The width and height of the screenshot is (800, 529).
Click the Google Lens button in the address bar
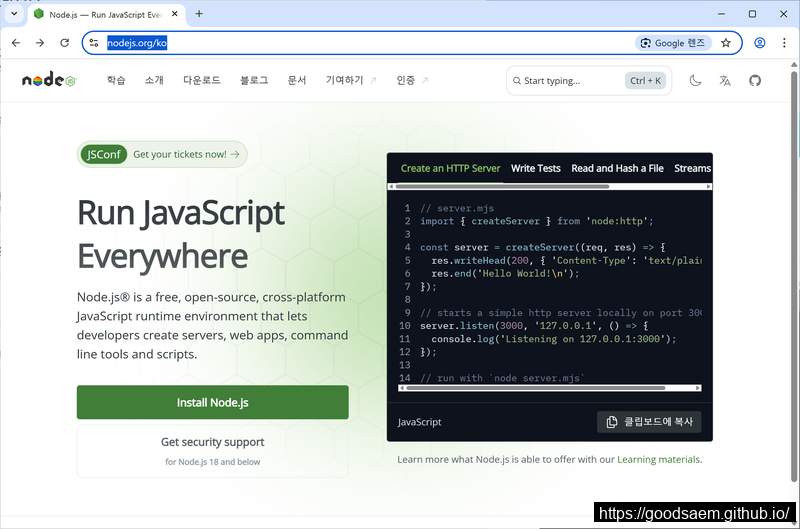[673, 43]
